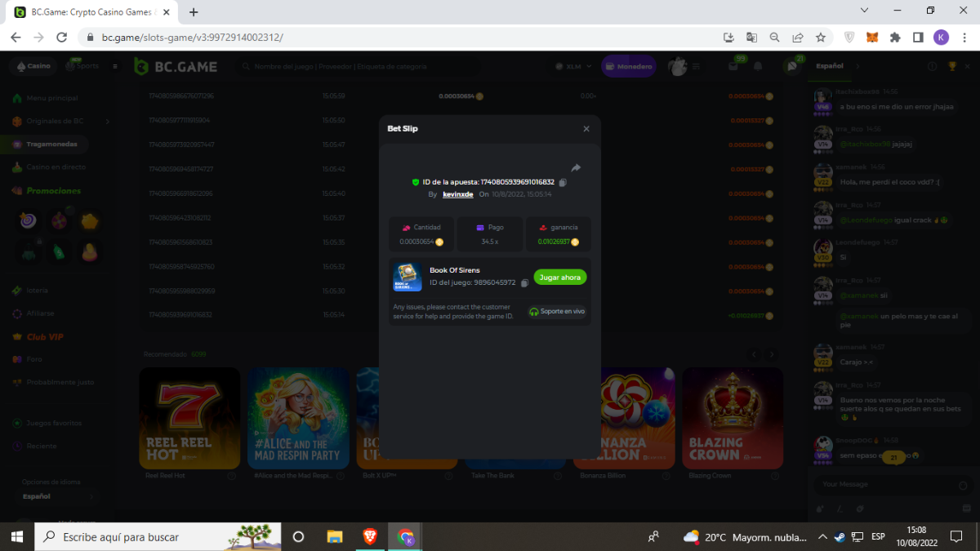Open Casino en directo in sidebar
The image size is (980, 551).
[x=56, y=167]
